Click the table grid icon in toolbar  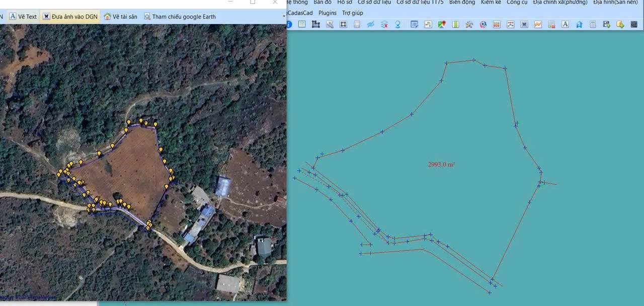point(302,24)
